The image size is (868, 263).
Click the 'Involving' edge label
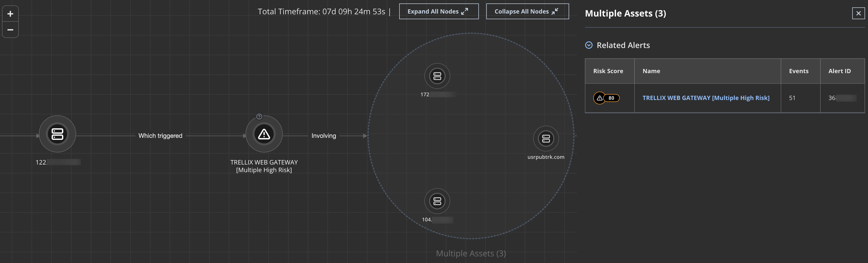tap(324, 136)
